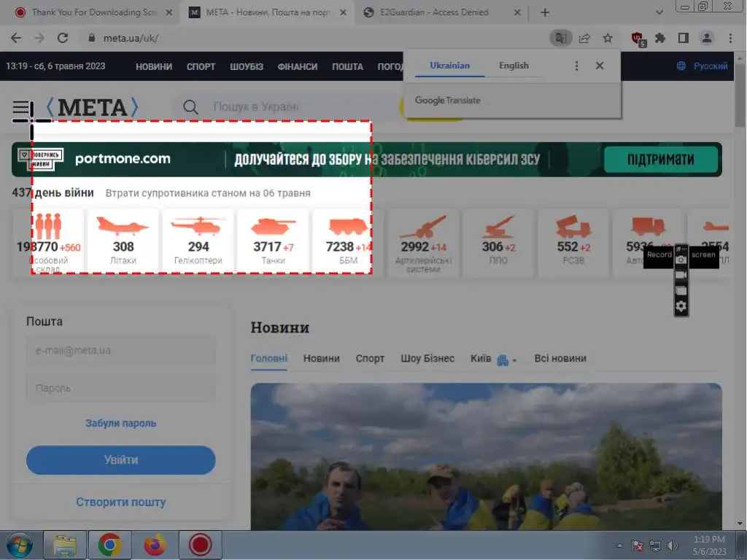Click the forward navigation arrow
This screenshot has height=560, width=747.
pyautogui.click(x=39, y=38)
